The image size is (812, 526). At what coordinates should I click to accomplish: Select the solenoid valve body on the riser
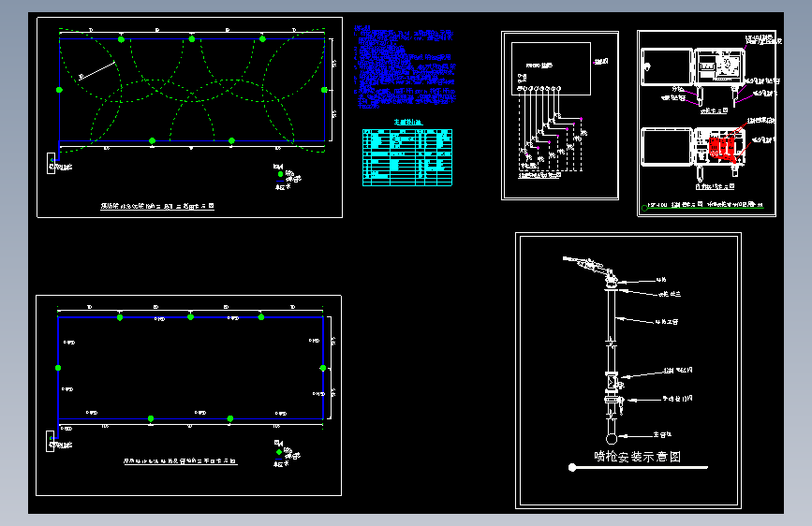pos(613,381)
